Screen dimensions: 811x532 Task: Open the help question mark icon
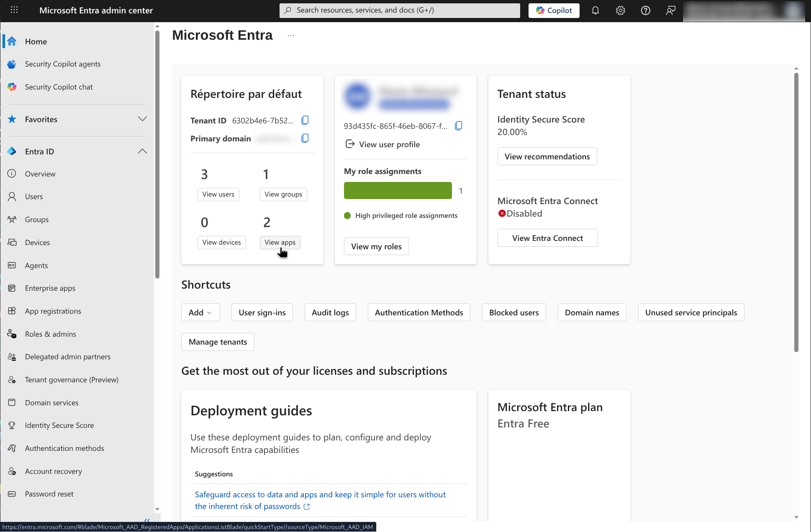point(645,10)
